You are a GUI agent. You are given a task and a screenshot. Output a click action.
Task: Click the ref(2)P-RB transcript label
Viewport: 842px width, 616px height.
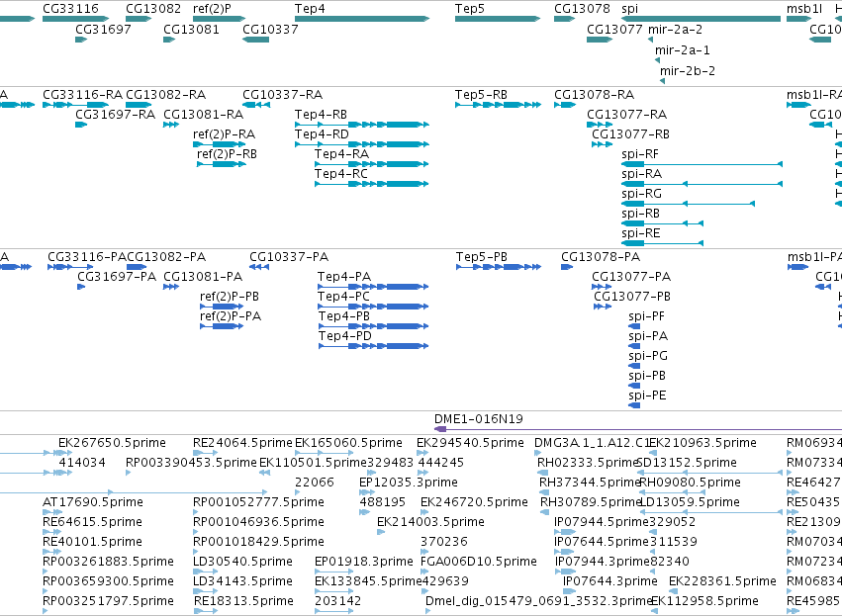pyautogui.click(x=228, y=154)
